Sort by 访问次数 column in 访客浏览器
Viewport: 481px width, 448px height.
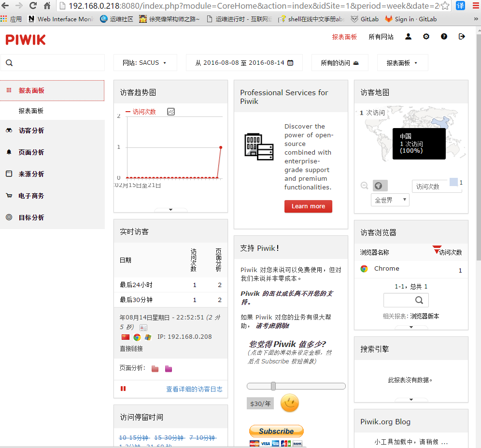coord(450,252)
